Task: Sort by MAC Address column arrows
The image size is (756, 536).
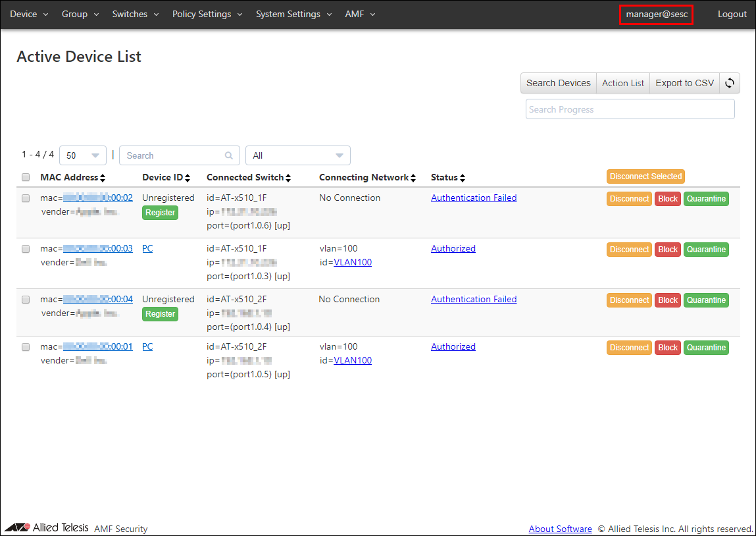Action: (103, 178)
